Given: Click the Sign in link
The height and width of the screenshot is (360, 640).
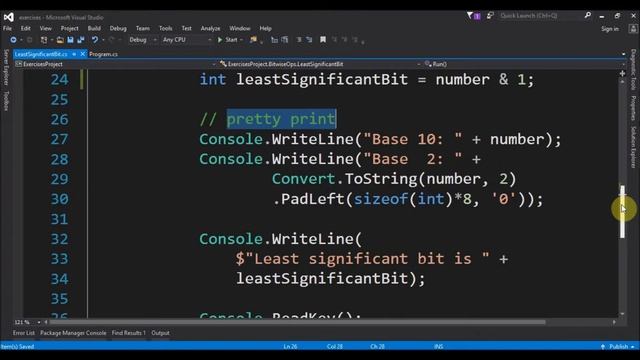Looking at the screenshot, I should 610,29.
